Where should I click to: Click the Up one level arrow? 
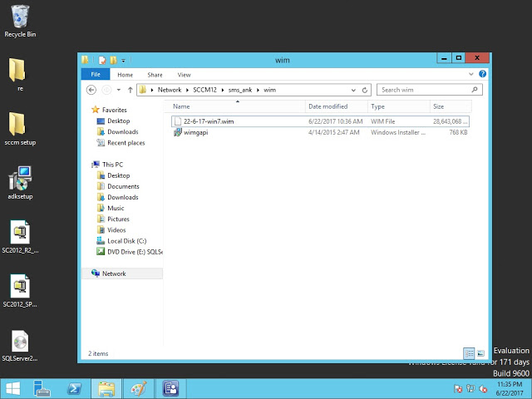(131, 90)
